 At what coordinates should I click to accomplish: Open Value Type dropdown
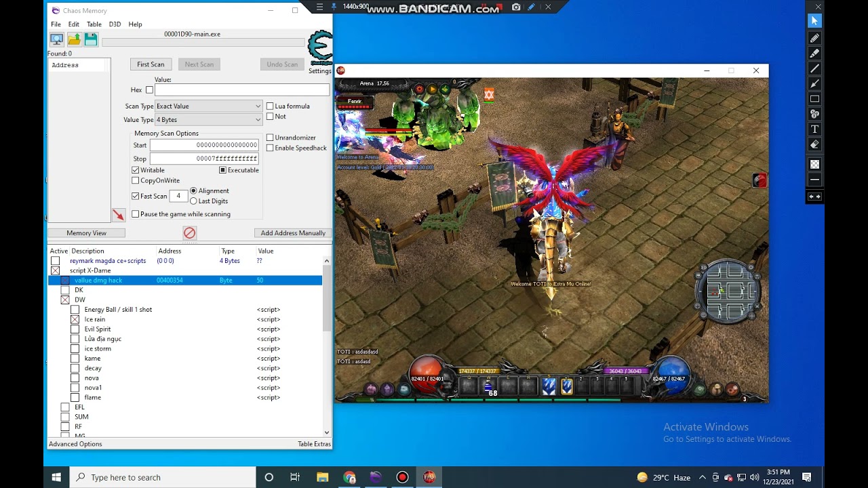(x=208, y=119)
